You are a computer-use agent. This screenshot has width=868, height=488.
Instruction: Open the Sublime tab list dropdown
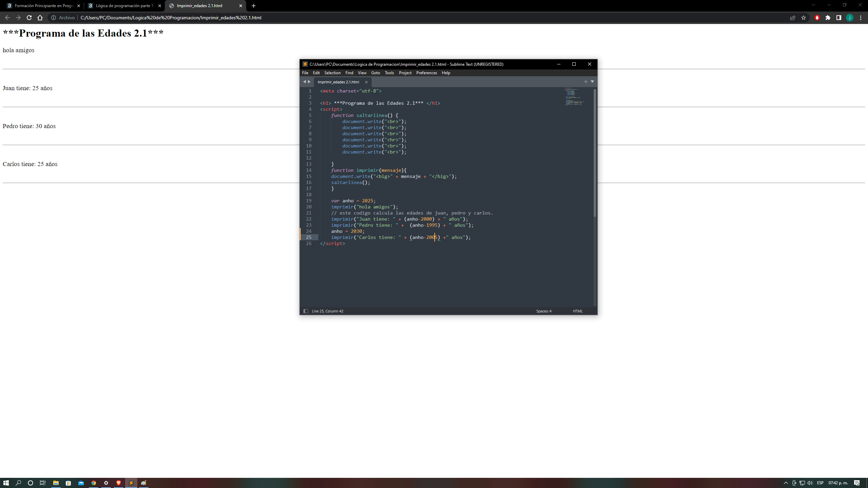click(x=592, y=82)
